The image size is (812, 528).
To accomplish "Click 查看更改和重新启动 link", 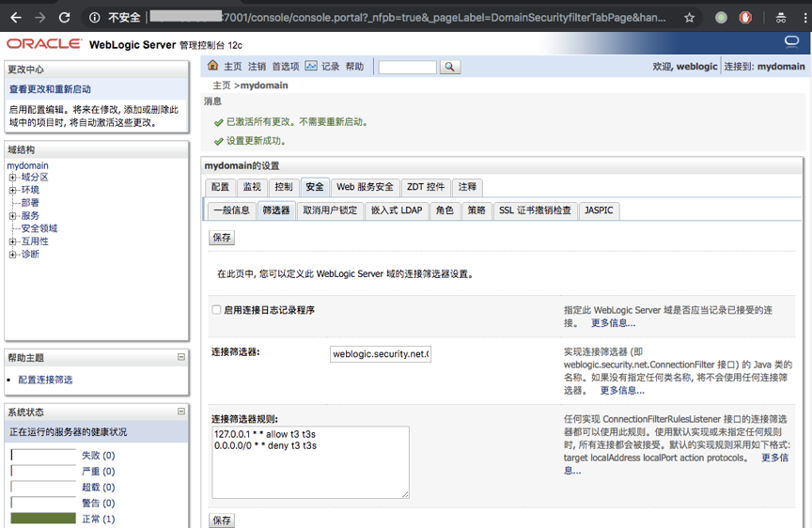I will click(x=50, y=89).
